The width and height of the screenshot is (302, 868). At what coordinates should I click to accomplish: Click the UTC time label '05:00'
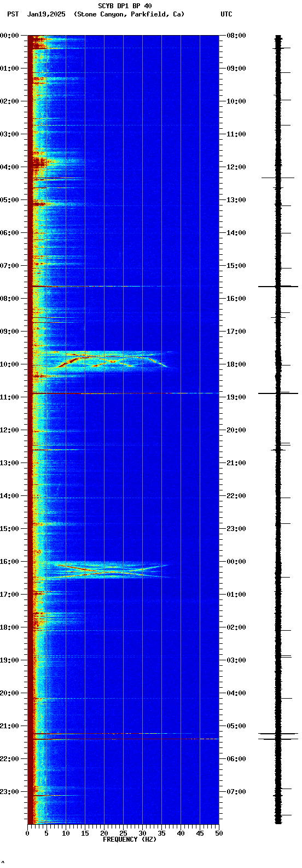point(236,726)
